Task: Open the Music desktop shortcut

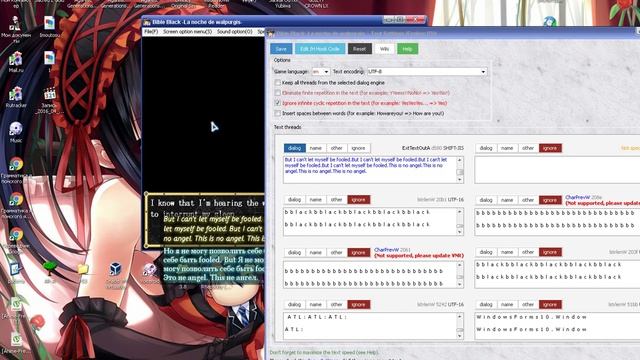Action: (x=16, y=131)
